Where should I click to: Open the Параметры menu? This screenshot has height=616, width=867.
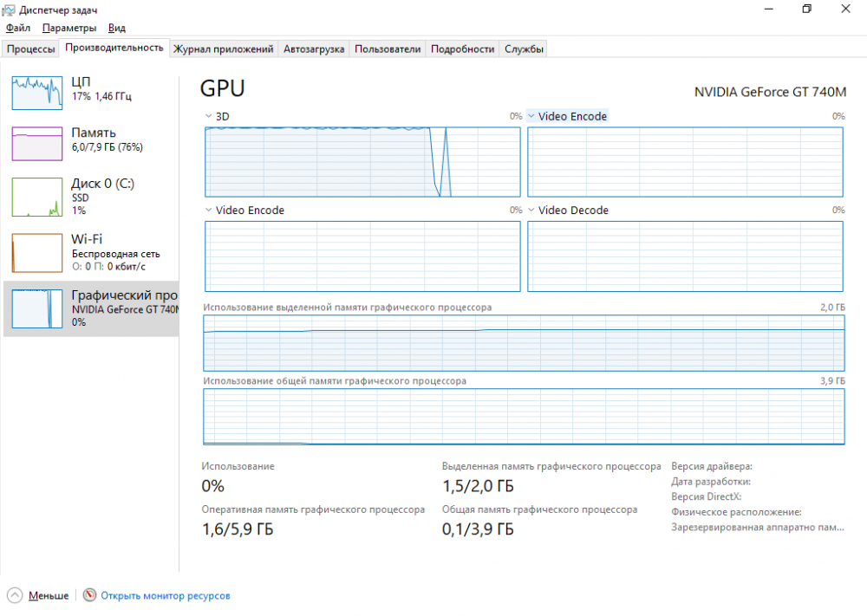[68, 28]
